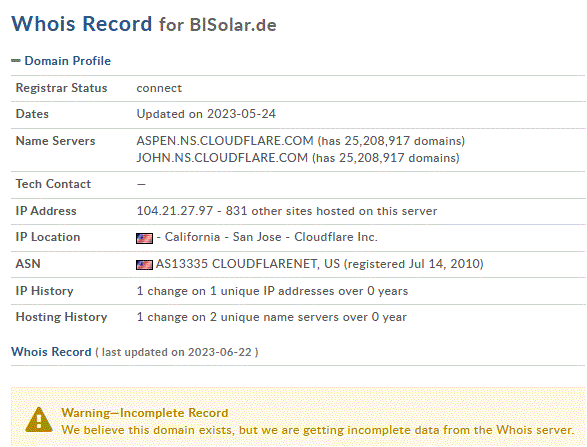Open the Hosting History change details
Image resolution: width=587 pixels, height=447 pixels.
(271, 317)
